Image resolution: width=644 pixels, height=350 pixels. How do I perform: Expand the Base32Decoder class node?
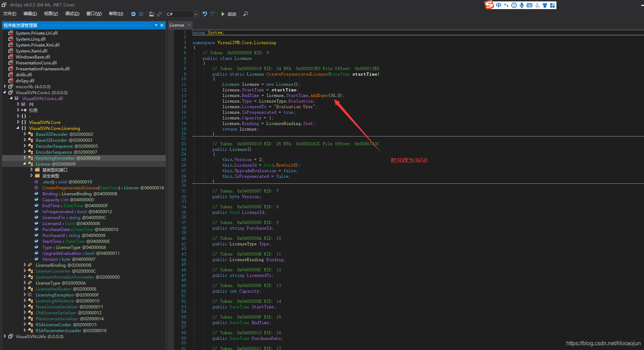coord(25,134)
